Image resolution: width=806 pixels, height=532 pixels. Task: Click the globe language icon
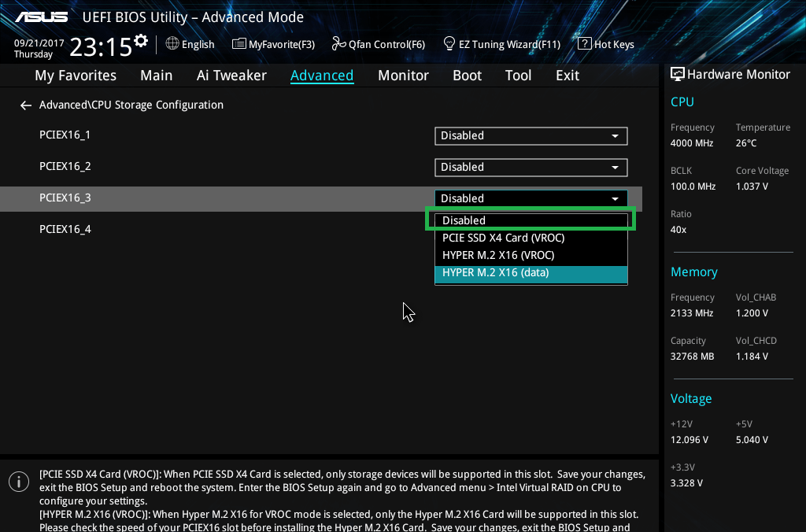pyautogui.click(x=172, y=44)
